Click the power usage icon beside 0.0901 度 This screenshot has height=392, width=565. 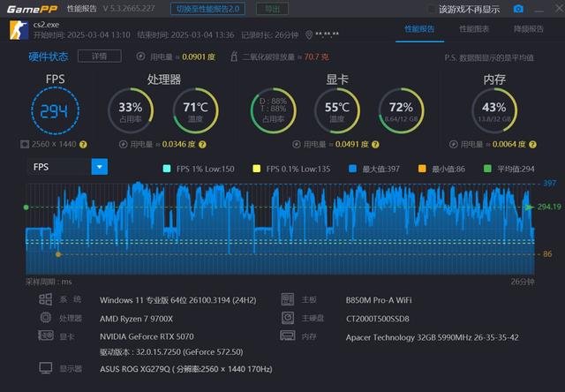[x=140, y=57]
